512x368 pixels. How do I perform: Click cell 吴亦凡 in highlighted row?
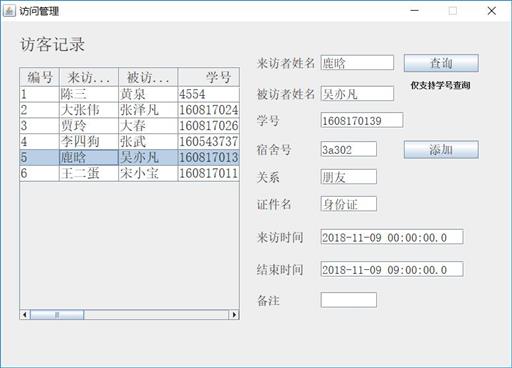(148, 157)
